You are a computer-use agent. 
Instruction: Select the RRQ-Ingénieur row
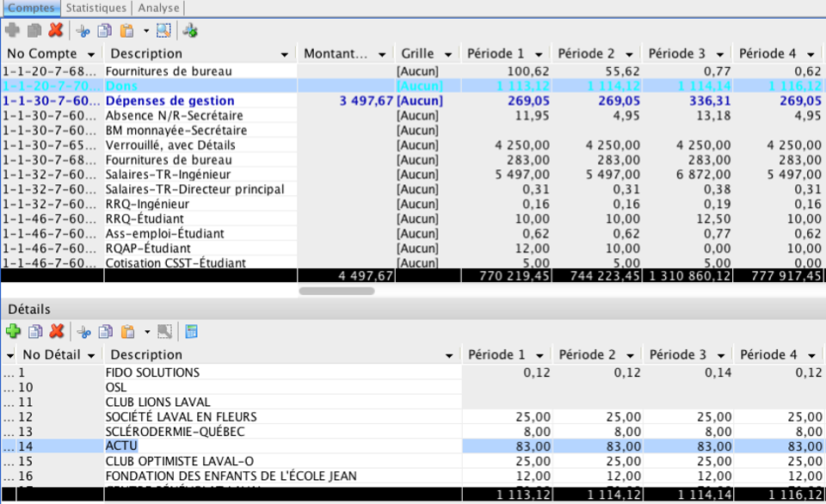click(413, 204)
